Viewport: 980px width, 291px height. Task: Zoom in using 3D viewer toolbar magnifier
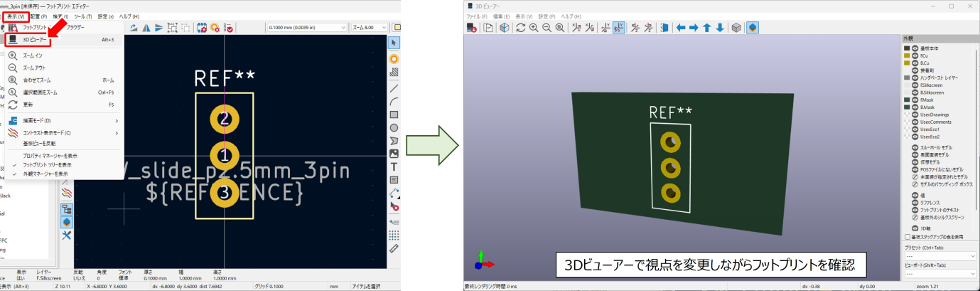tap(533, 28)
